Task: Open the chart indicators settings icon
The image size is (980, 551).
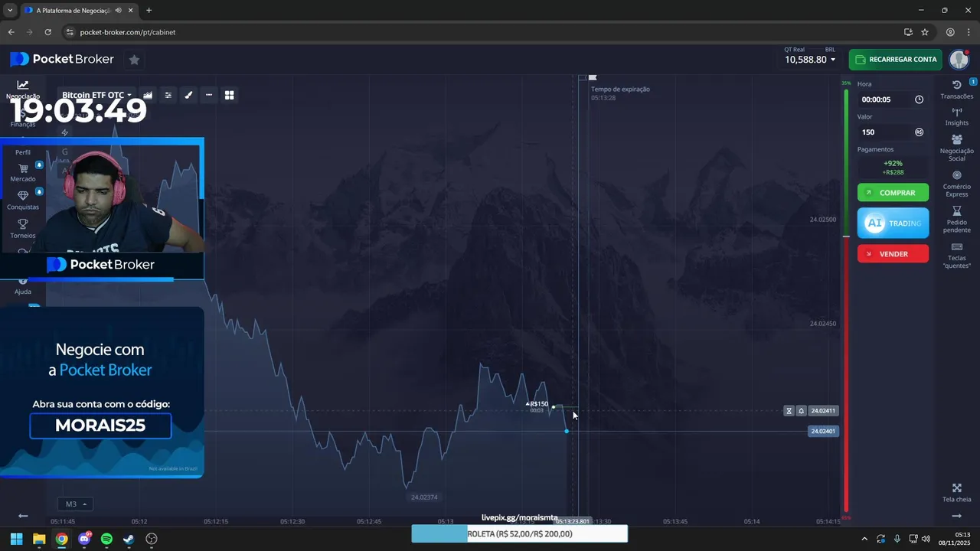Action: [x=168, y=95]
